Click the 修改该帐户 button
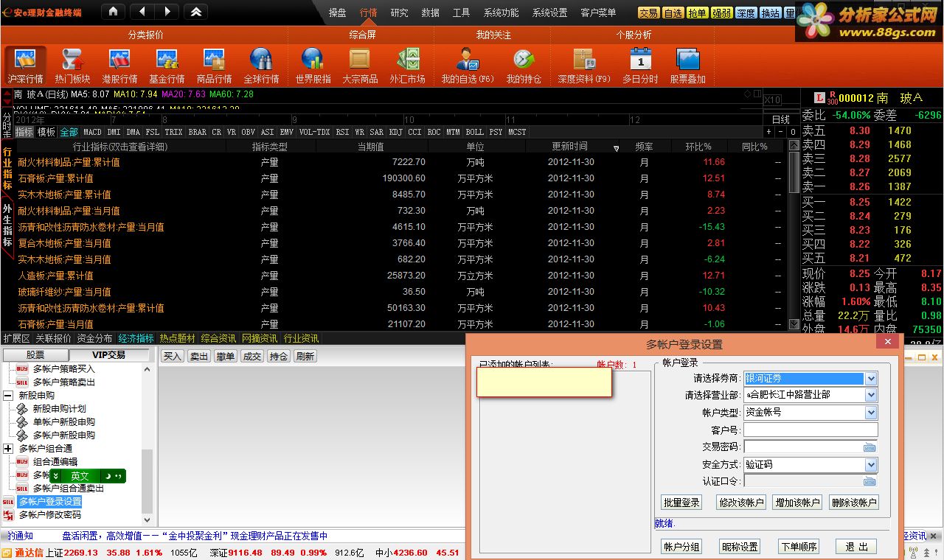This screenshot has height=560, width=944. coord(741,503)
